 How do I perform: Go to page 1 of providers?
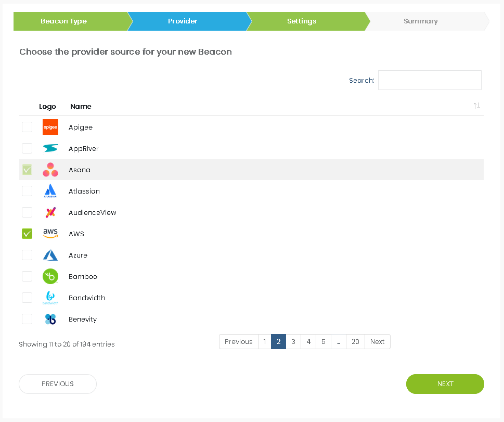pyautogui.click(x=265, y=341)
